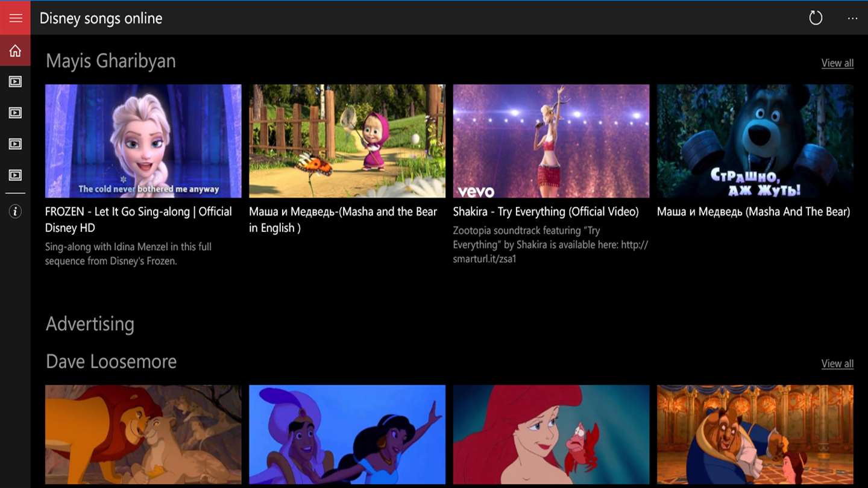Viewport: 868px width, 488px height.
Task: Click 'Sing-along with Idina Menzel' description
Action: [128, 254]
